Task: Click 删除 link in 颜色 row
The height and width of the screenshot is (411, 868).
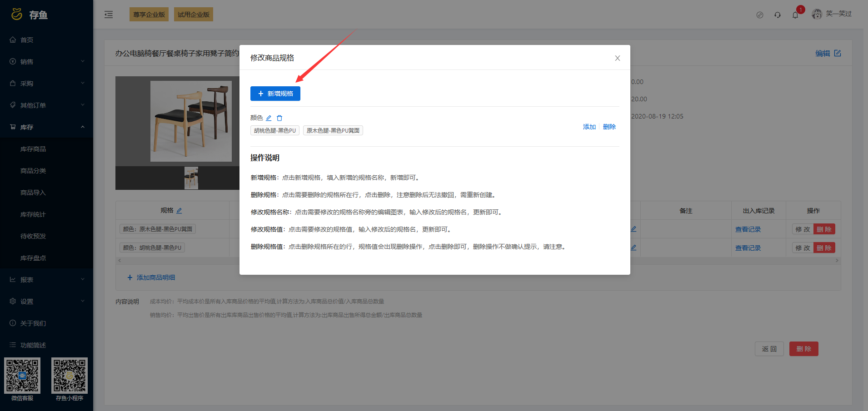Action: (x=609, y=127)
